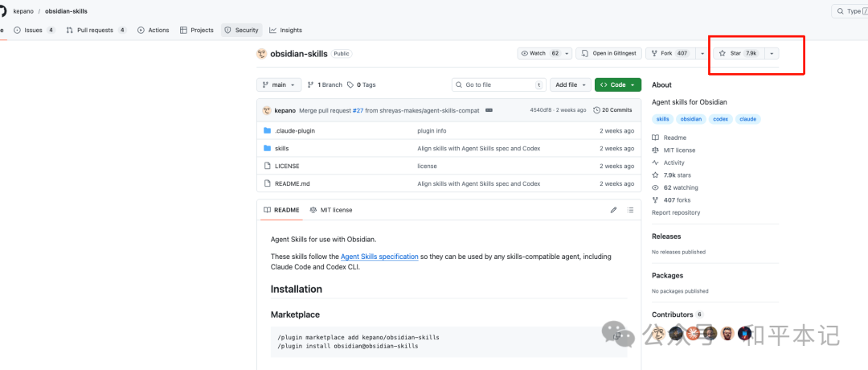Viewport: 868px width, 370px height.
Task: Click the obsidian-skills repository title
Action: point(299,54)
